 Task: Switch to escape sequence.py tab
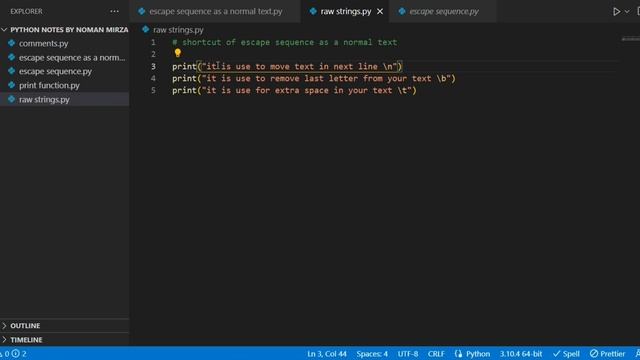444,11
